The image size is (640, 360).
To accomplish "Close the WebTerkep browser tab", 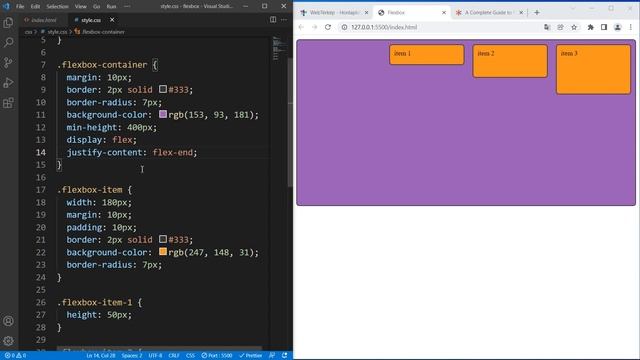I will tap(366, 13).
